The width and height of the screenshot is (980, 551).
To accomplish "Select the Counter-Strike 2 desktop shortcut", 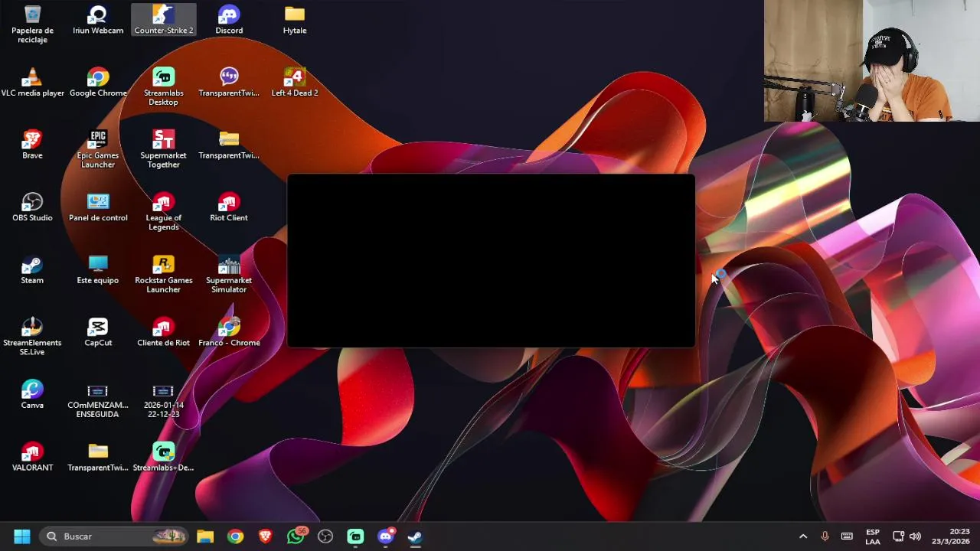I will pos(164,20).
